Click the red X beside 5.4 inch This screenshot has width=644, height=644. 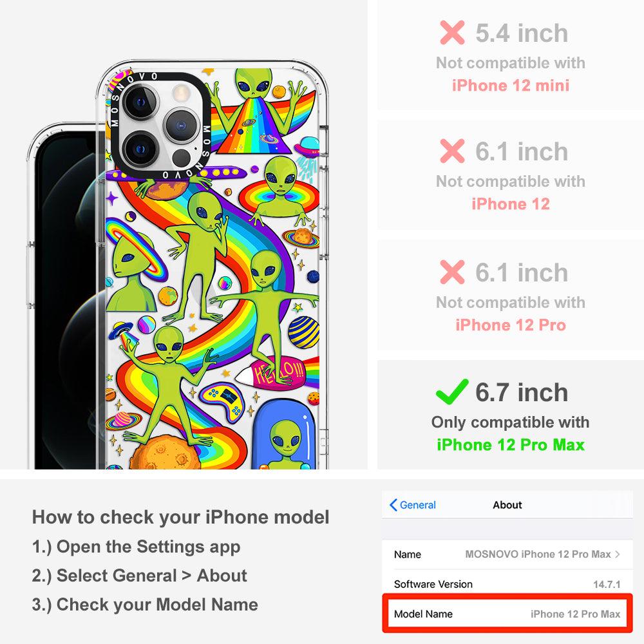(452, 32)
